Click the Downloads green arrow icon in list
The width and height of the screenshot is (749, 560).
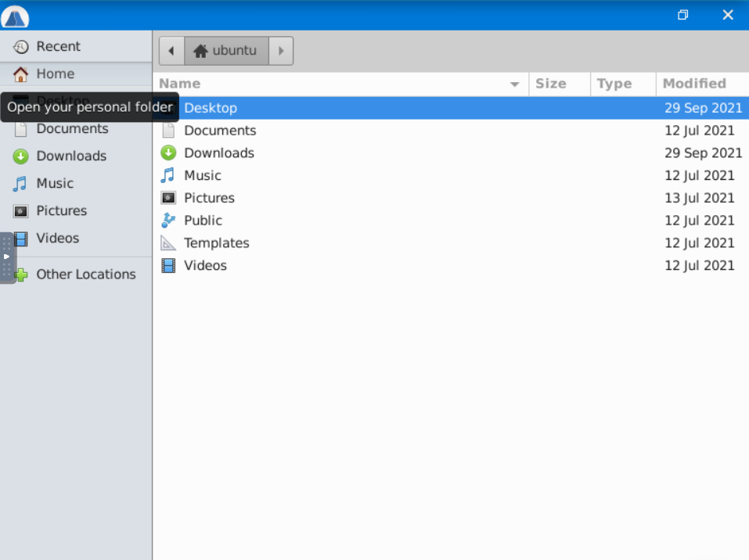(168, 153)
